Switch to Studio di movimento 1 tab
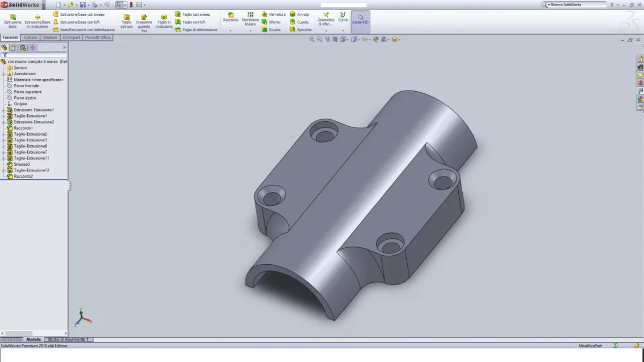Viewport: 644px width, 362px height. pos(68,339)
